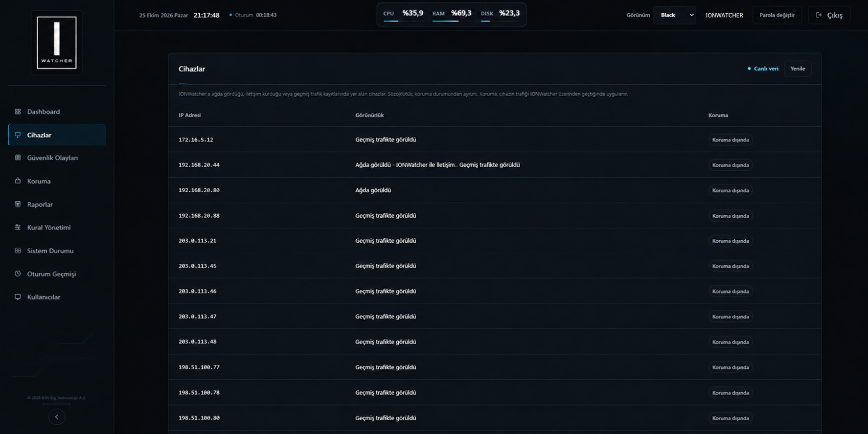Click the Cihazlar panel heading
This screenshot has height=434, width=868.
(192, 69)
